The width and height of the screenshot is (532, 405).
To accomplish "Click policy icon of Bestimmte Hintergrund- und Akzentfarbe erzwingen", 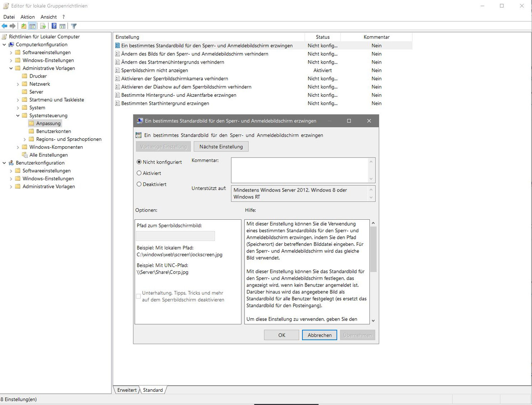I will click(x=118, y=95).
